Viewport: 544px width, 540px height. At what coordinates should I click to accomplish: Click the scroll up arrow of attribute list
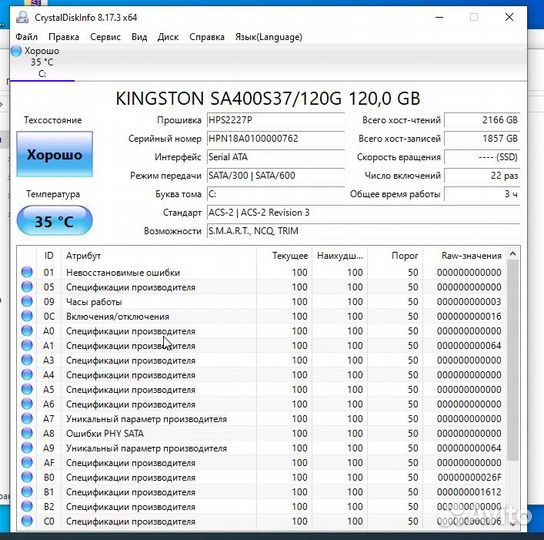point(513,254)
